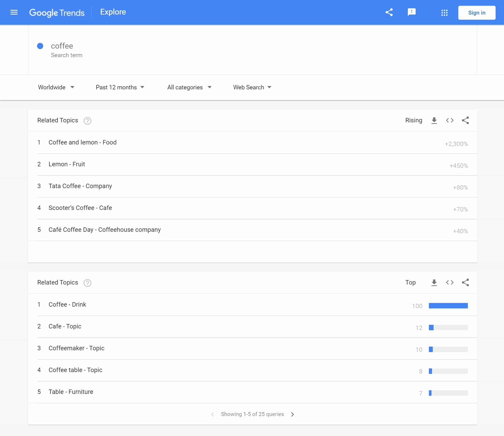Click the Coffee - Drink score bar
Viewport: 504px width, 436px height.
click(448, 306)
